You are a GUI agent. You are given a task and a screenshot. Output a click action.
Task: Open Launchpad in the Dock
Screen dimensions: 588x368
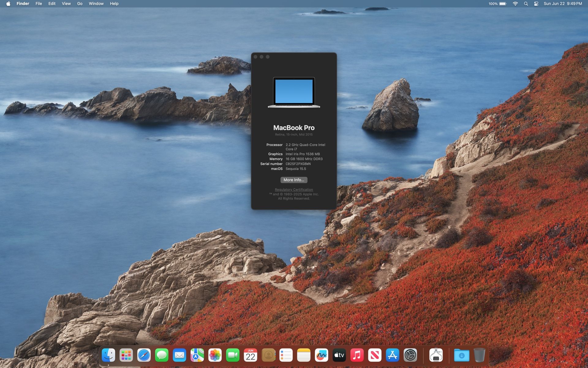tap(126, 355)
